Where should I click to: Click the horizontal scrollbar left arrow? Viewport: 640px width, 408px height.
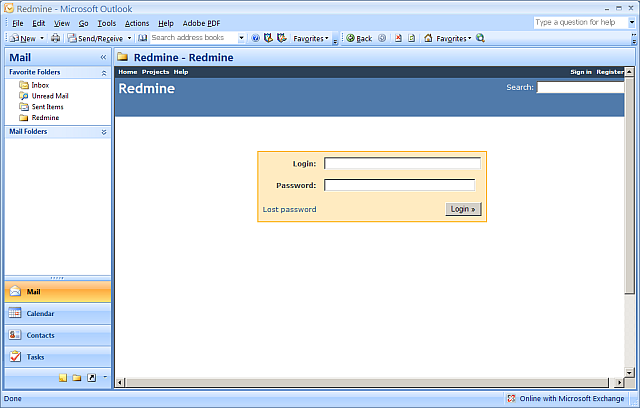[x=120, y=382]
